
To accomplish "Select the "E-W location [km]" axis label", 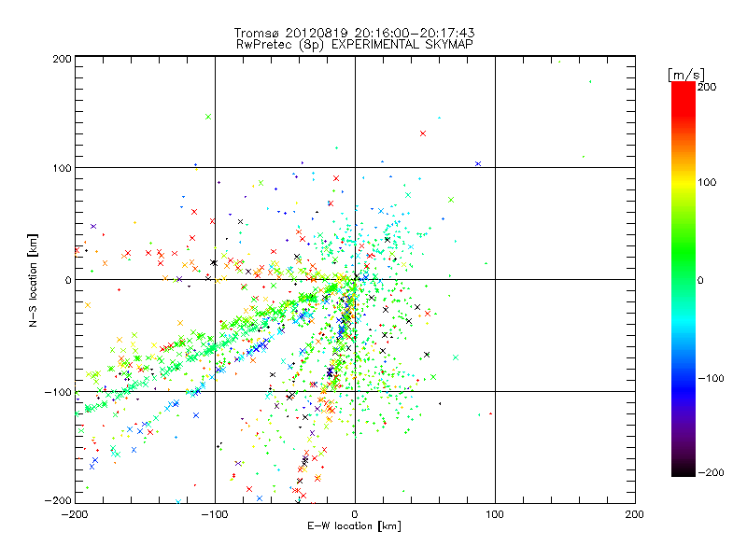I will 354,525.
